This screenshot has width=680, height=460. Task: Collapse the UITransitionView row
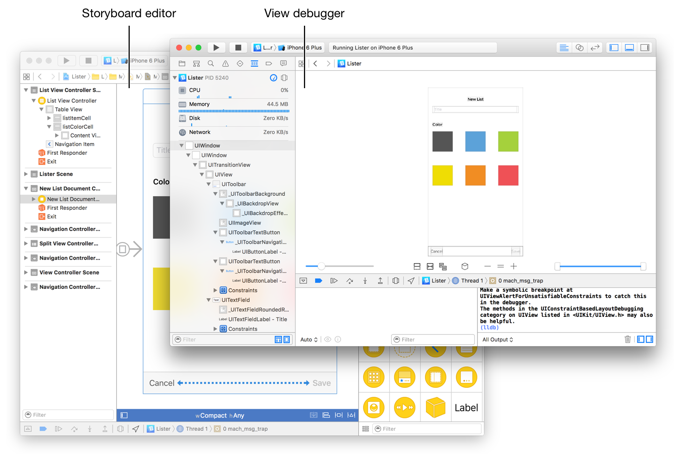click(195, 165)
